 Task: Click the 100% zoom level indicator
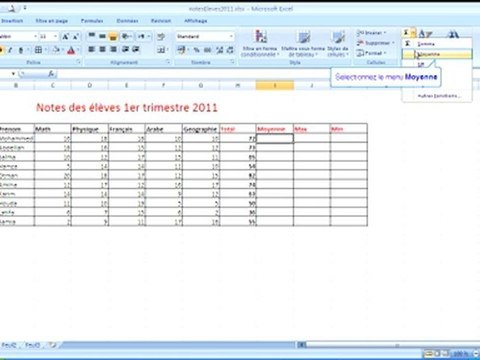[461, 354]
